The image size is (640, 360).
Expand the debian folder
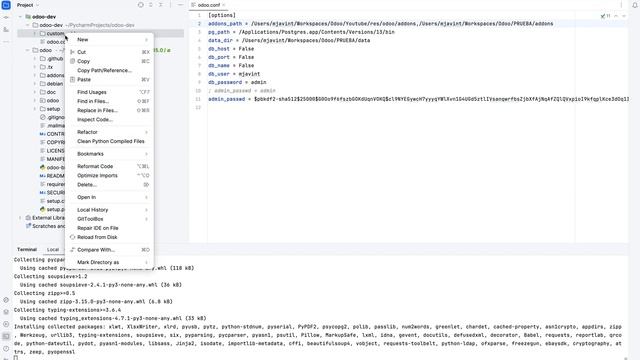pyautogui.click(x=35, y=84)
